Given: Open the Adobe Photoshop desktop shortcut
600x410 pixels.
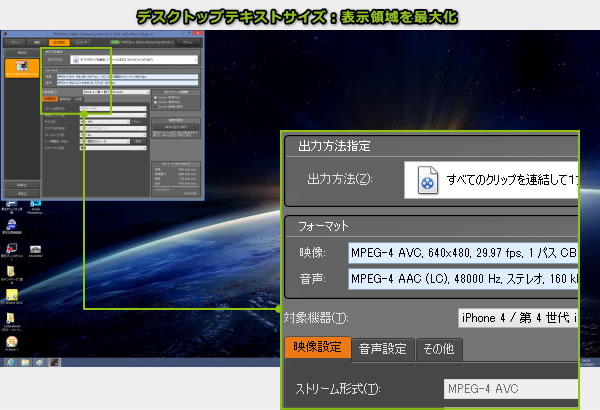Looking at the screenshot, I should point(35,205).
